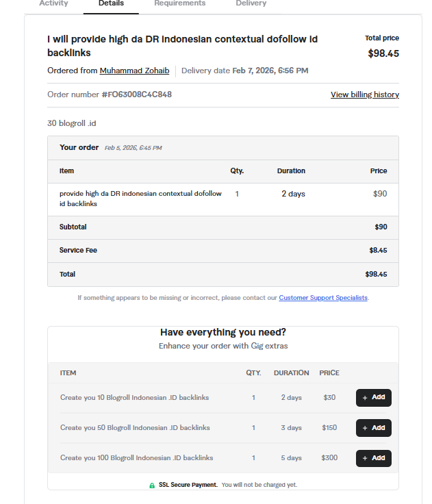Screen dimensions: 432x504
Task: Click the $98.45 total price at top
Action: coord(383,53)
